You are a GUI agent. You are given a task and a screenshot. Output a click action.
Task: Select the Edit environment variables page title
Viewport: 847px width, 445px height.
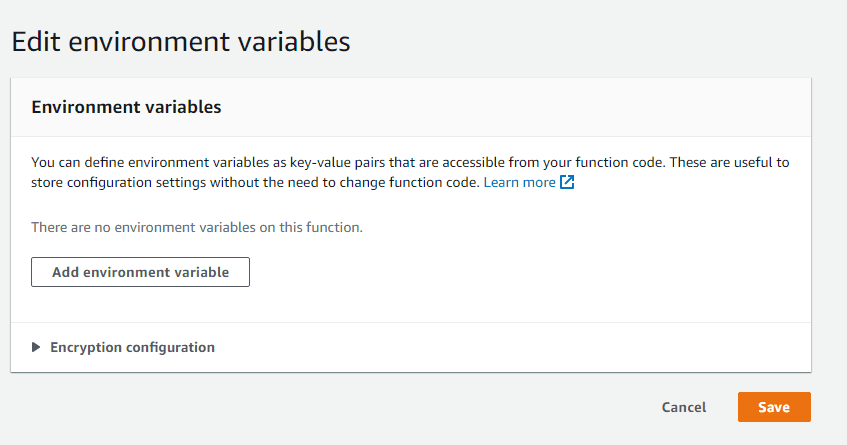[x=181, y=42]
